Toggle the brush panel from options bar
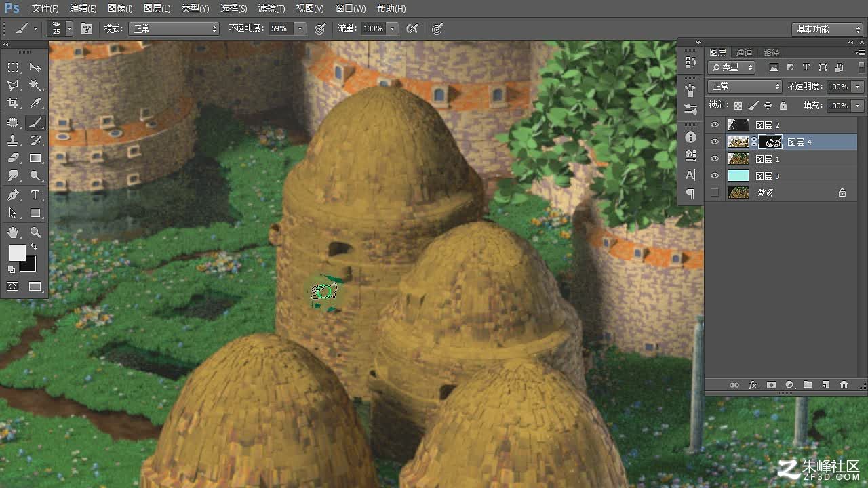This screenshot has width=868, height=488. click(87, 28)
